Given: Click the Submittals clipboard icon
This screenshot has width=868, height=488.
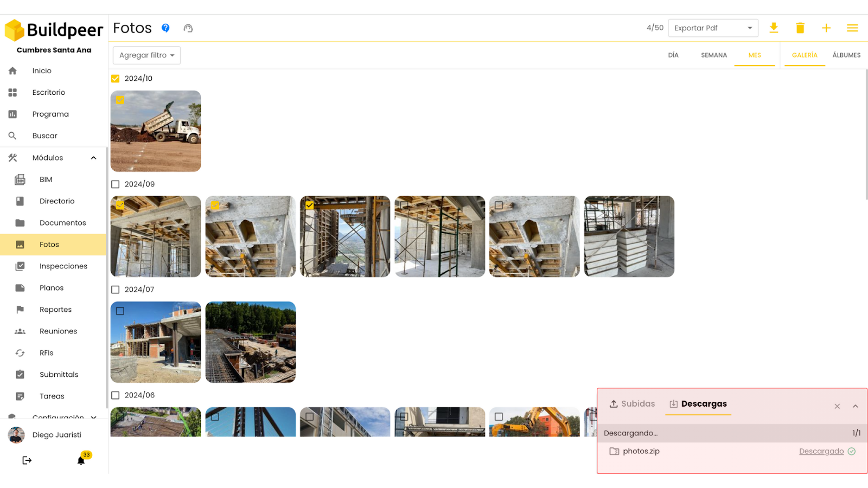Looking at the screenshot, I should click(x=20, y=375).
